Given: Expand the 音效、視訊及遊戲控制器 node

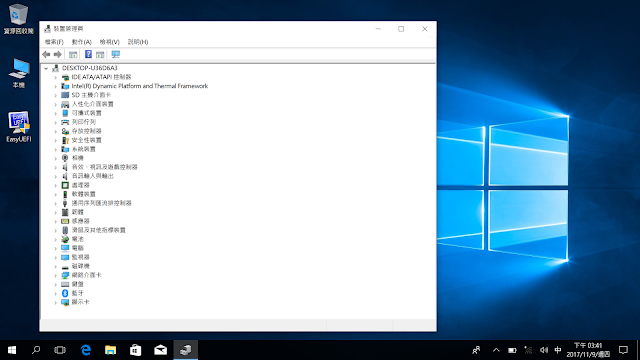Looking at the screenshot, I should coord(56,167).
